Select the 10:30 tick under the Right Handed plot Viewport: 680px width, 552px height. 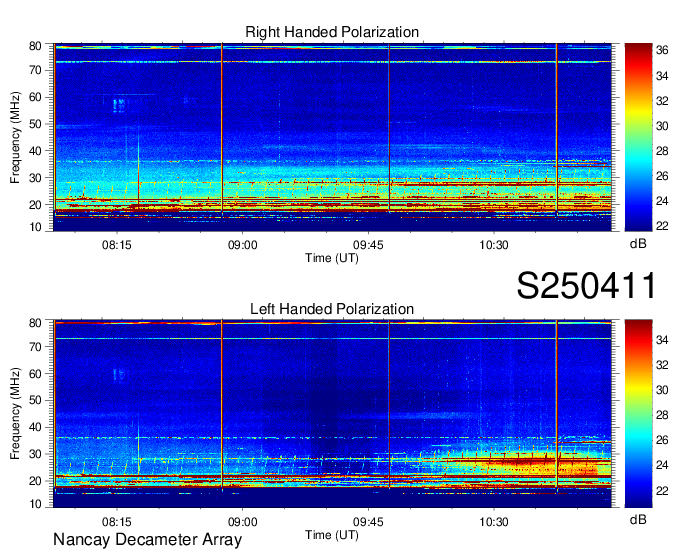pyautogui.click(x=494, y=245)
